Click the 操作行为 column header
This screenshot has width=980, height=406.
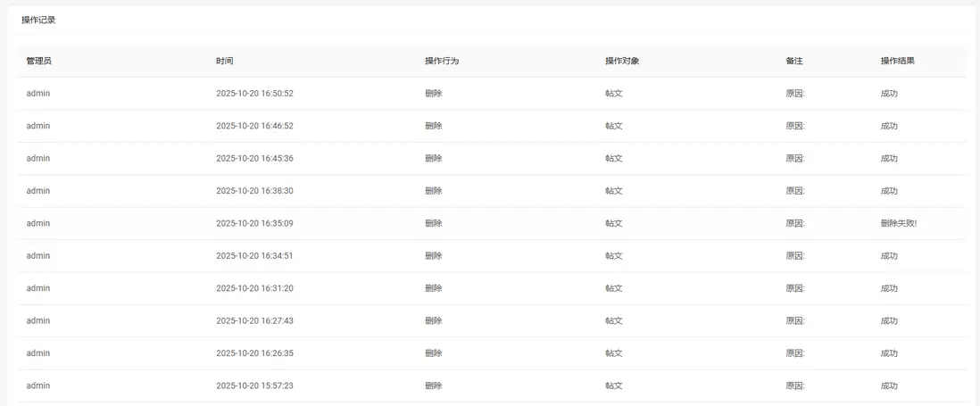[442, 62]
